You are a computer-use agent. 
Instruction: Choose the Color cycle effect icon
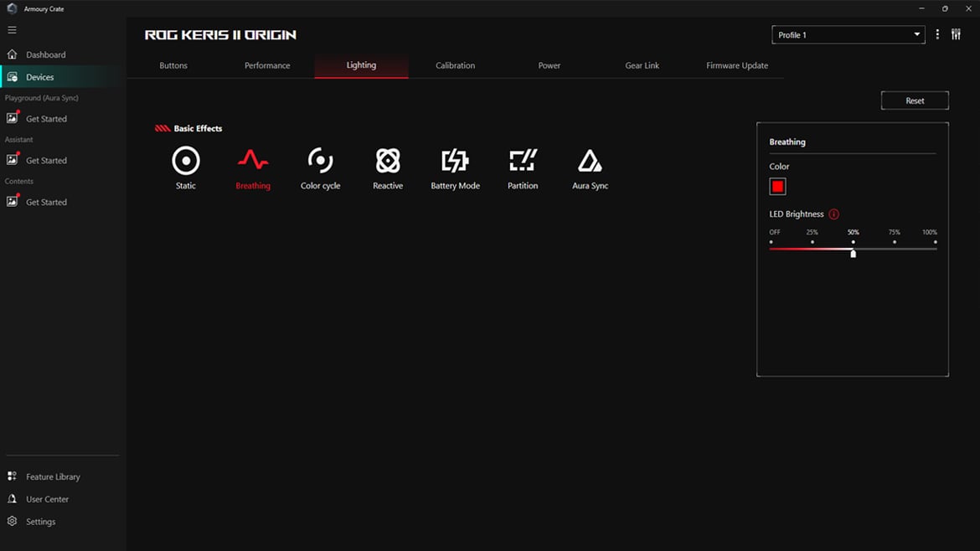(x=320, y=161)
